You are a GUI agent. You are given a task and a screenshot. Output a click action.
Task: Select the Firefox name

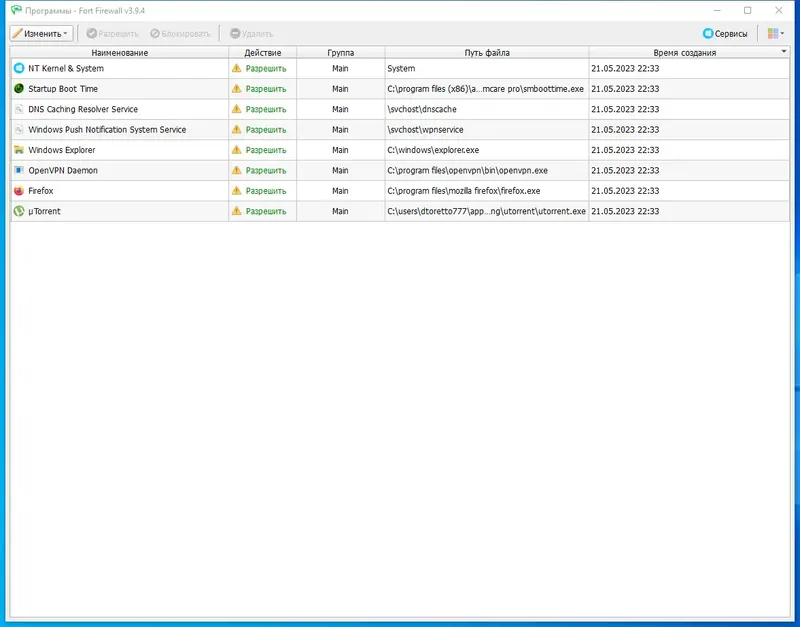[41, 191]
